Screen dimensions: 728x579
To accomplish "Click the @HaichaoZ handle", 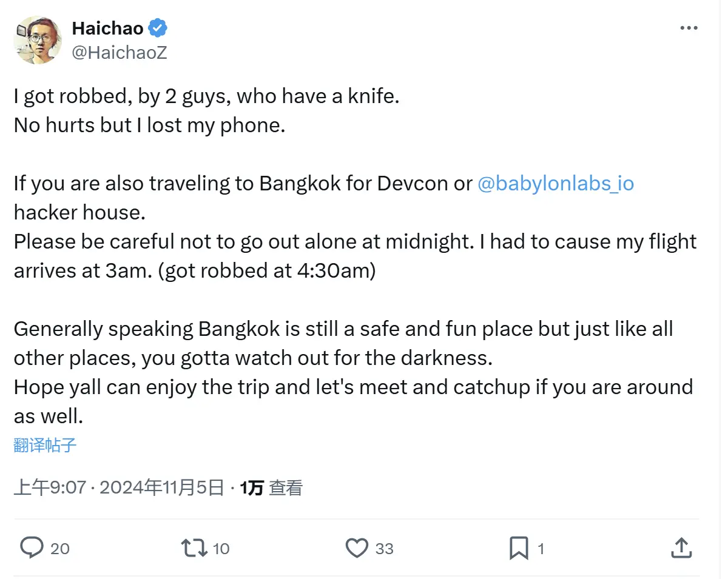I will (x=120, y=52).
